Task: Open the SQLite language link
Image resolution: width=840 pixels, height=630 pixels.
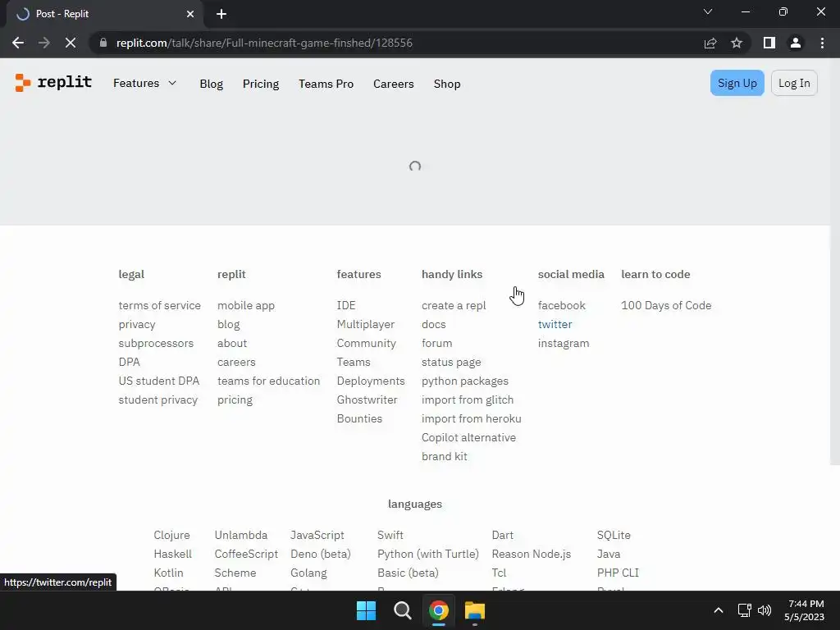Action: (614, 535)
